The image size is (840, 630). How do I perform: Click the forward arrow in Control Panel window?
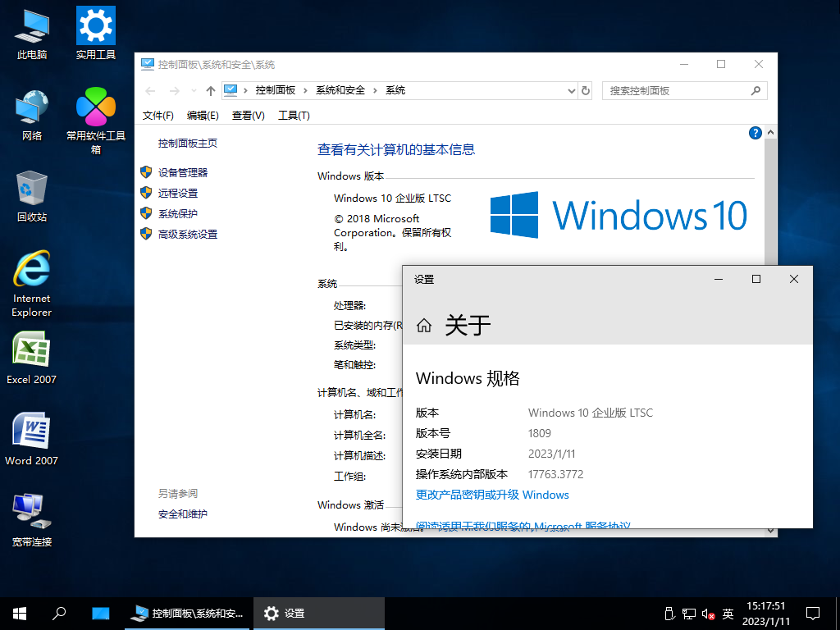tap(174, 90)
